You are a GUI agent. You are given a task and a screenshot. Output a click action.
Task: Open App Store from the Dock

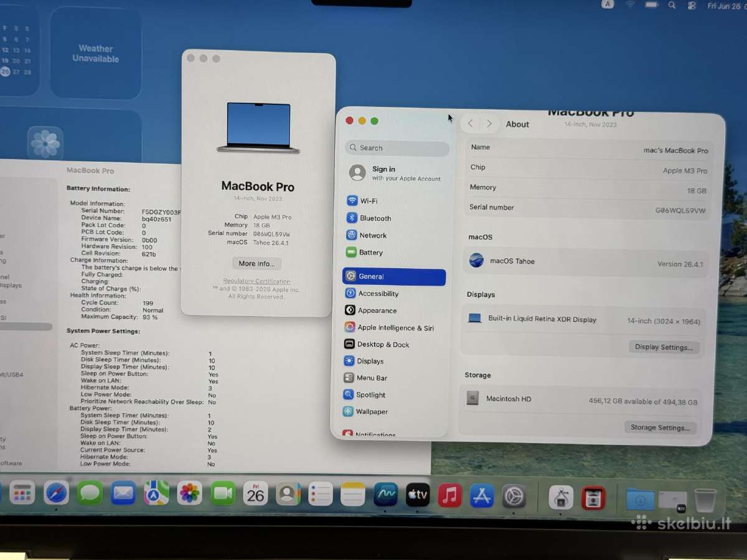pos(482,496)
